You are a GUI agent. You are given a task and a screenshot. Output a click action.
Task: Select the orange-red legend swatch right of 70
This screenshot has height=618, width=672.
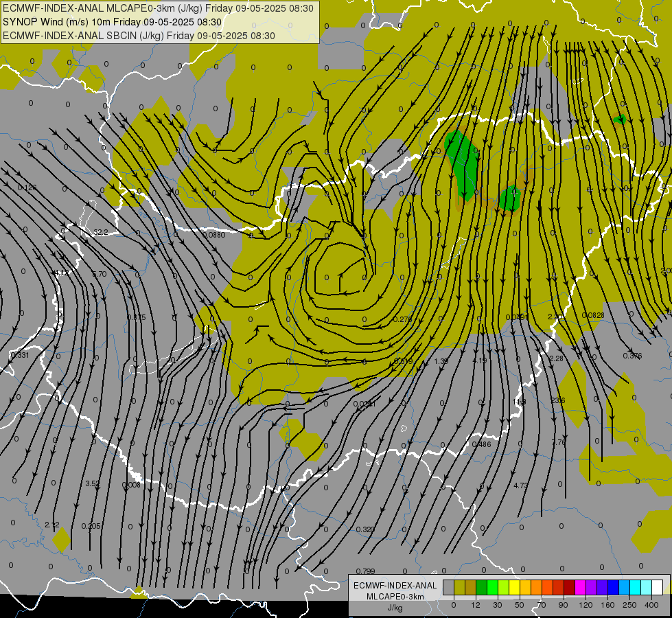point(547,587)
